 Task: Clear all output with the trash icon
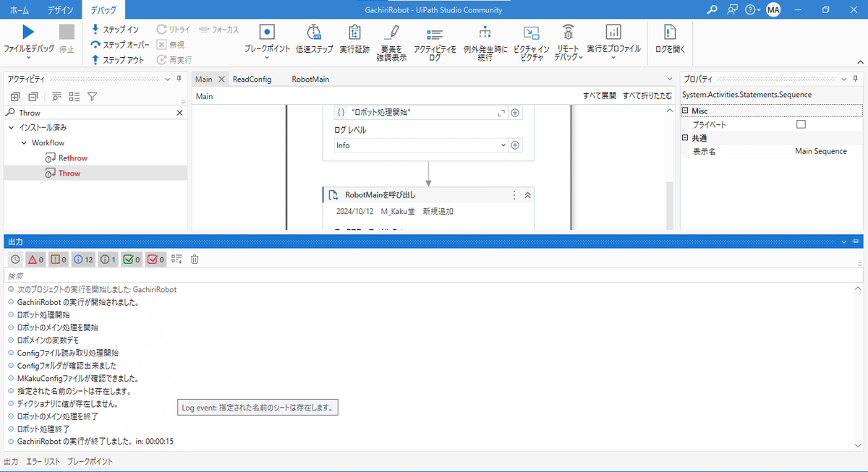coord(195,259)
